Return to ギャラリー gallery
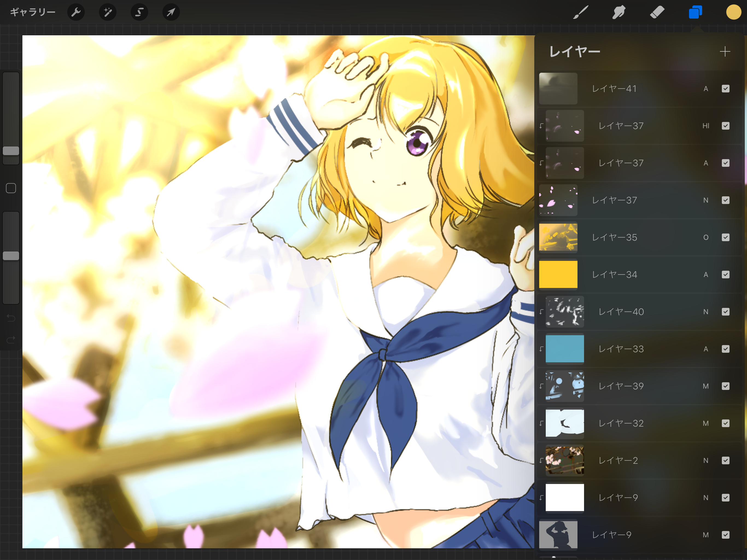Viewport: 747px width, 560px height. (x=33, y=13)
